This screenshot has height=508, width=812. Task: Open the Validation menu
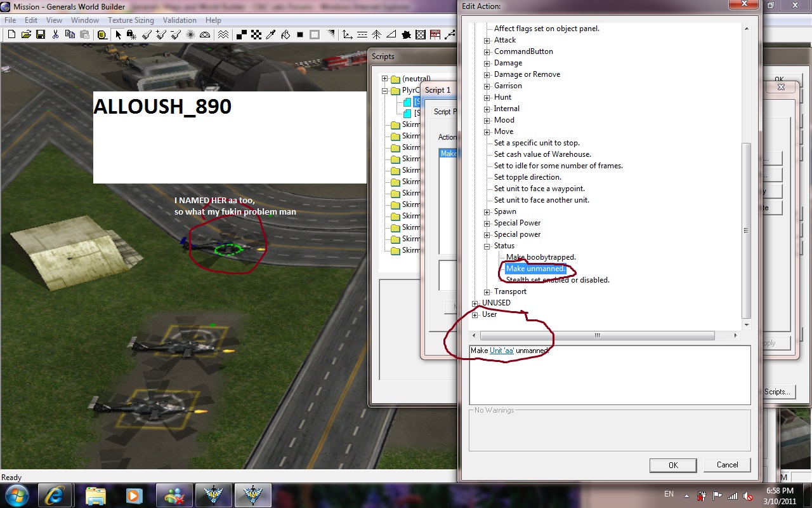pos(180,20)
